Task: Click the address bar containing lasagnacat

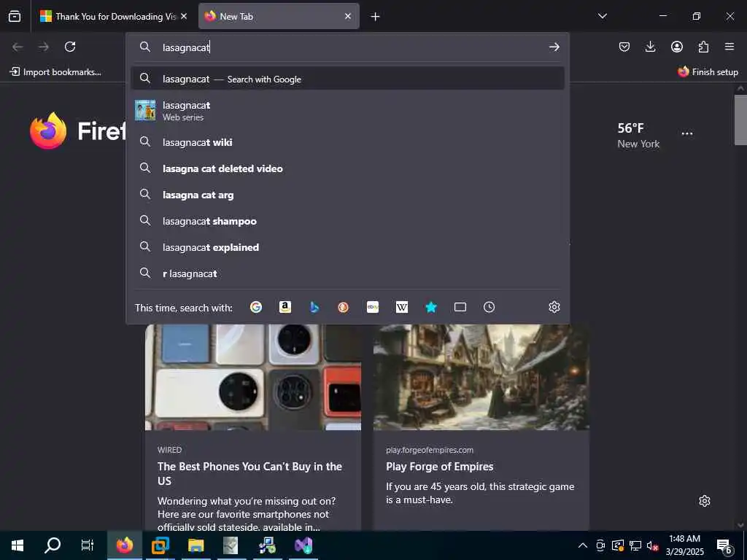Action: pyautogui.click(x=348, y=47)
